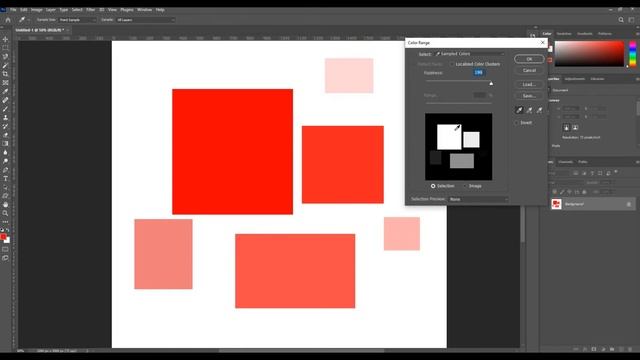Select the Gradient tool
The image size is (640, 360).
[x=5, y=144]
